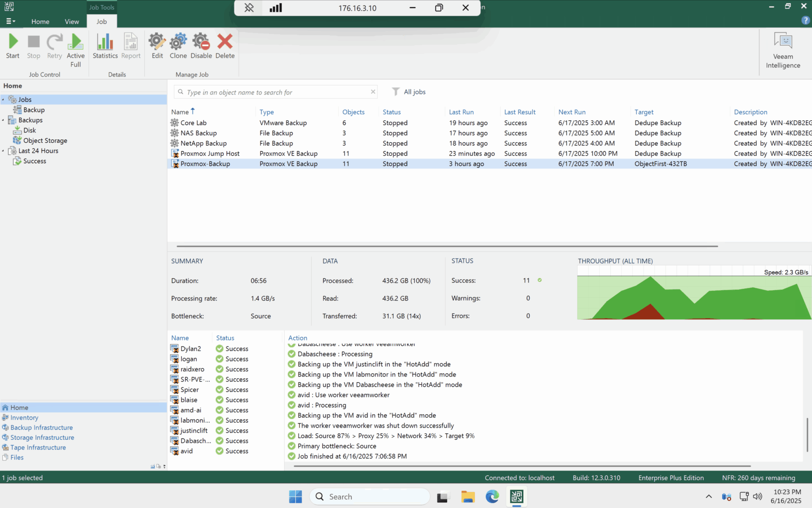Screen dimensions: 812x508
Task: Select the Core Lab job row
Action: [x=490, y=123]
